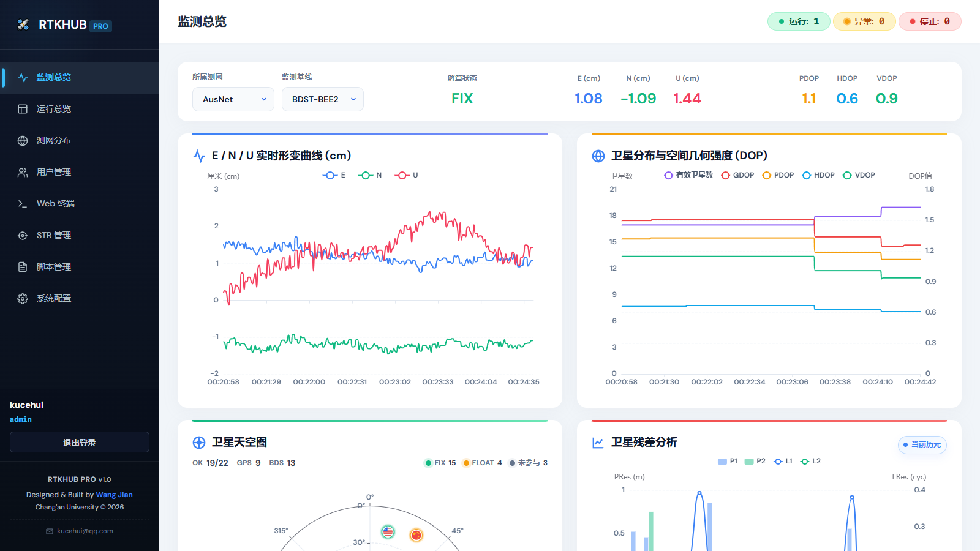Toggle the P2 legend in residual chart
Image resolution: width=980 pixels, height=551 pixels.
[755, 462]
